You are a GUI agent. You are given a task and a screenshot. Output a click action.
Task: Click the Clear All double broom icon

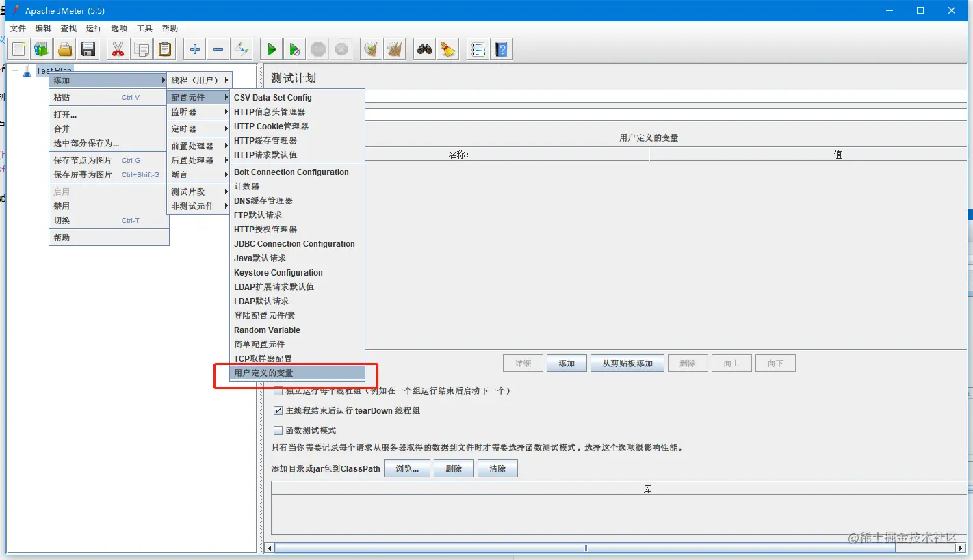[x=395, y=49]
